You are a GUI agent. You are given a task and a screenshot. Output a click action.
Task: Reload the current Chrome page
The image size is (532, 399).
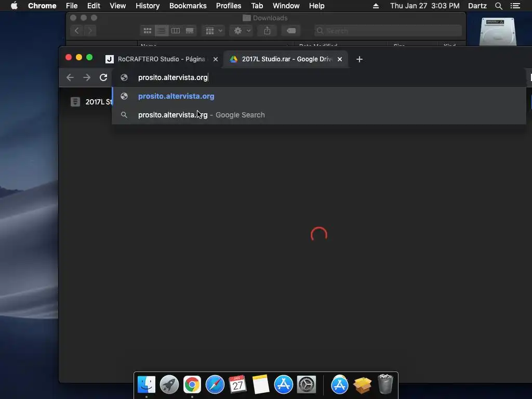pyautogui.click(x=103, y=77)
